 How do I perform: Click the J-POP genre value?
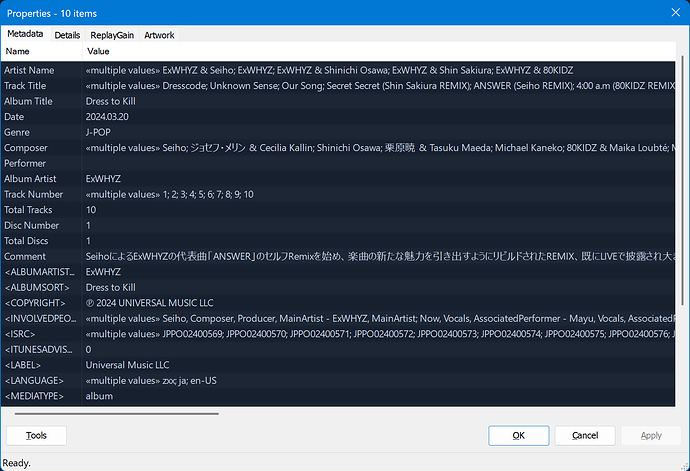click(x=98, y=132)
